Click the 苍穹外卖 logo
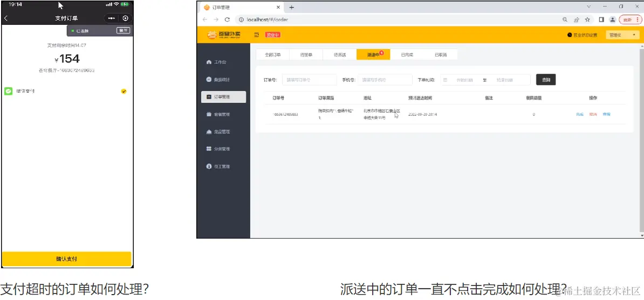 pos(224,35)
